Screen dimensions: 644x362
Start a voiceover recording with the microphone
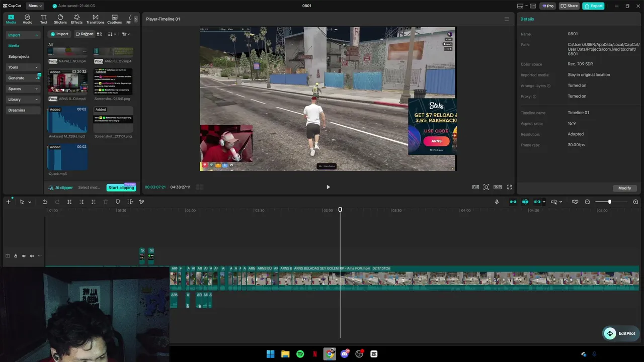(x=497, y=202)
